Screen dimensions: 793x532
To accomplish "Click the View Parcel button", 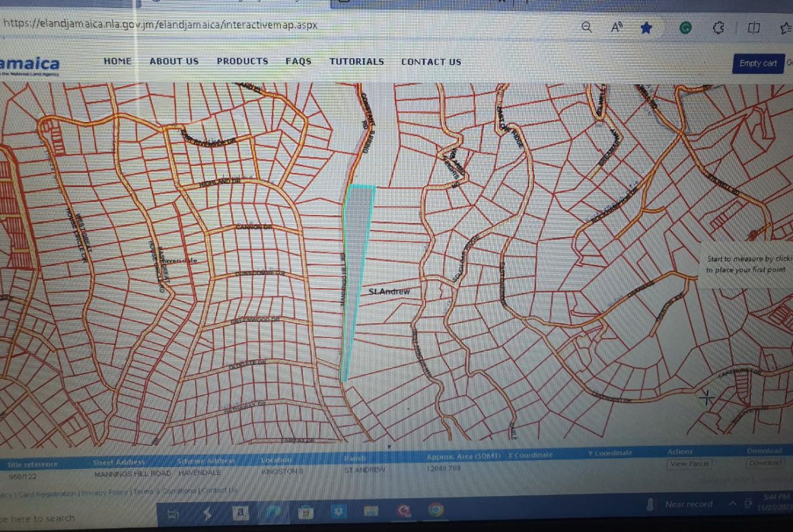I will (689, 464).
